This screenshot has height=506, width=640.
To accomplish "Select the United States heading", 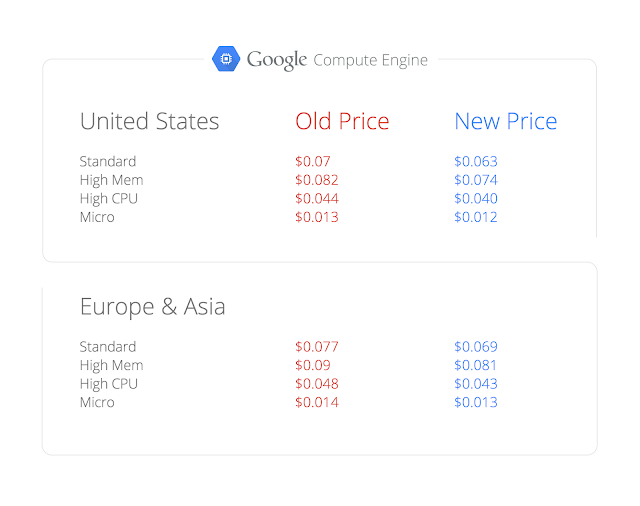I will pos(149,122).
